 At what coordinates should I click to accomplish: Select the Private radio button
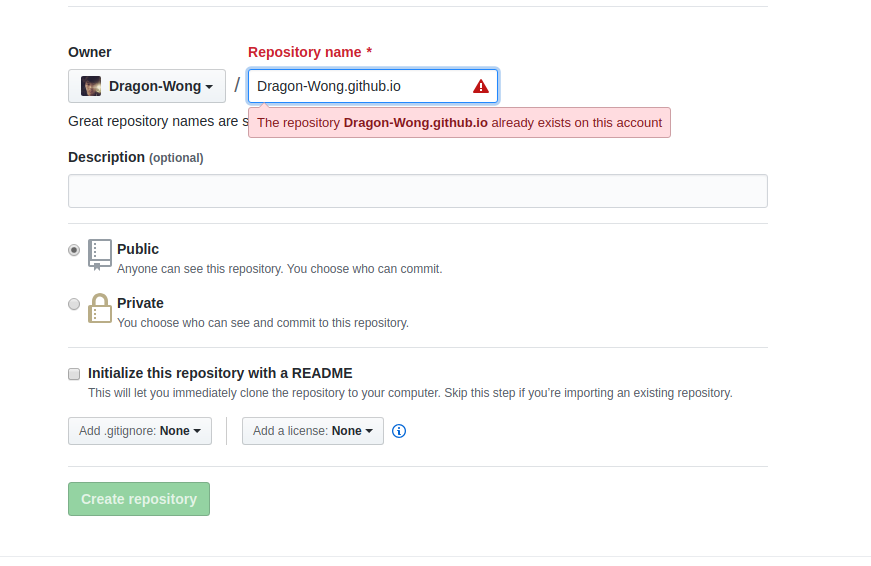(74, 304)
